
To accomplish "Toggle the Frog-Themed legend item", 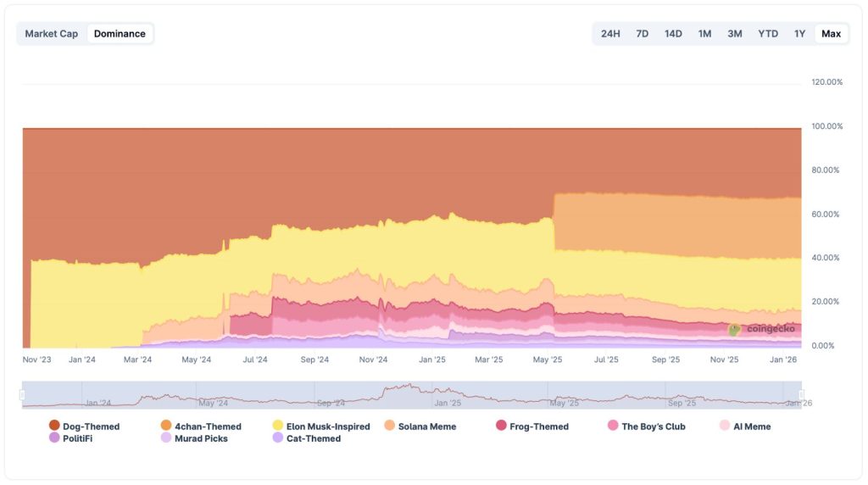I will tap(532, 426).
